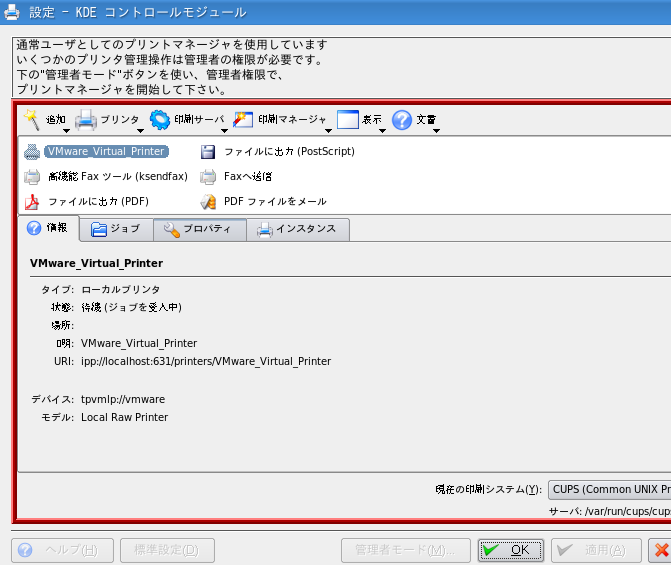671x565 pixels.
Task: Click the ヘルプ(H) button
Action: (62, 550)
